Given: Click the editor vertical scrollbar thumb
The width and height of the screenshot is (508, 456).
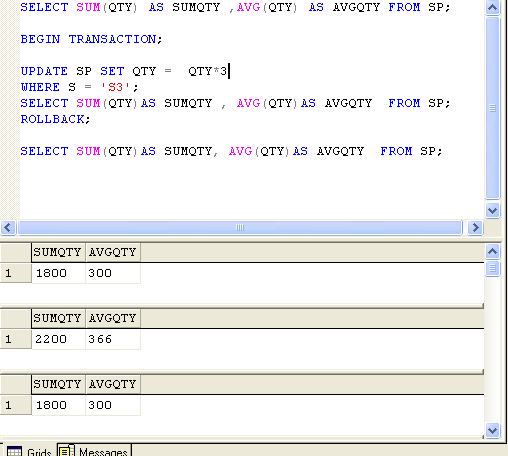Looking at the screenshot, I should coord(492,108).
